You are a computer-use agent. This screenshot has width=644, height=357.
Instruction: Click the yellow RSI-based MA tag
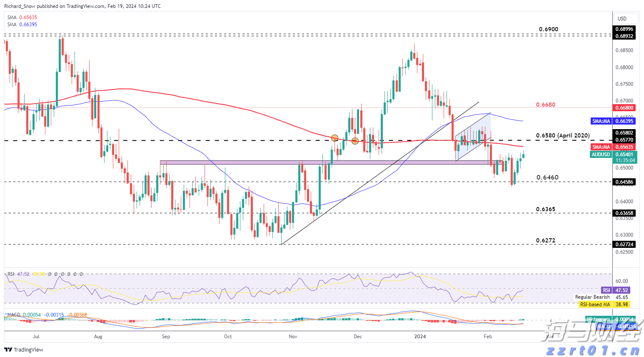(595, 305)
